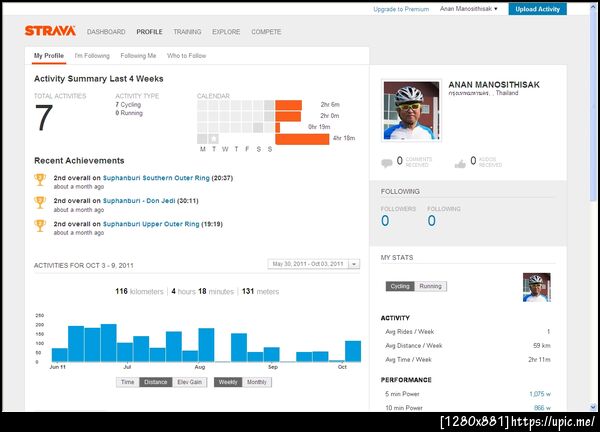
Task: Switch chart to Time
Action: (x=127, y=382)
